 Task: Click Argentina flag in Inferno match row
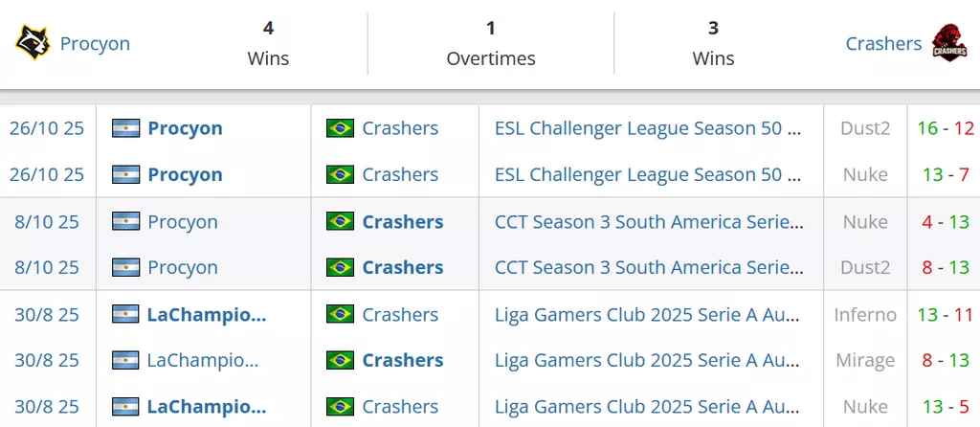click(126, 314)
